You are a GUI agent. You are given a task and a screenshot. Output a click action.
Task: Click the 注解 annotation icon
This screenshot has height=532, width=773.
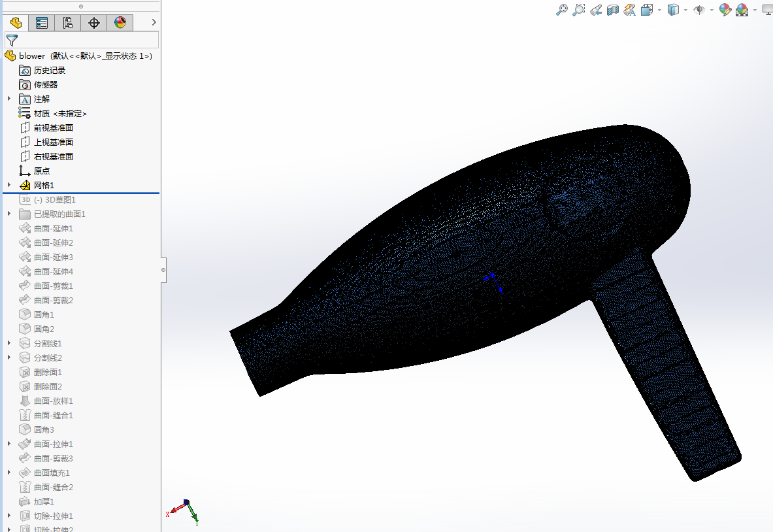pyautogui.click(x=25, y=99)
